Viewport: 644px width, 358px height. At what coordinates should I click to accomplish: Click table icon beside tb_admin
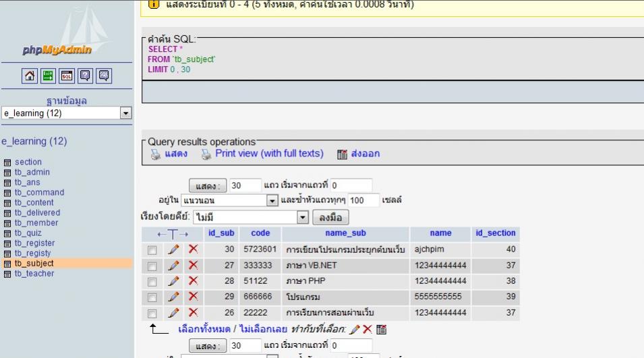click(x=7, y=173)
